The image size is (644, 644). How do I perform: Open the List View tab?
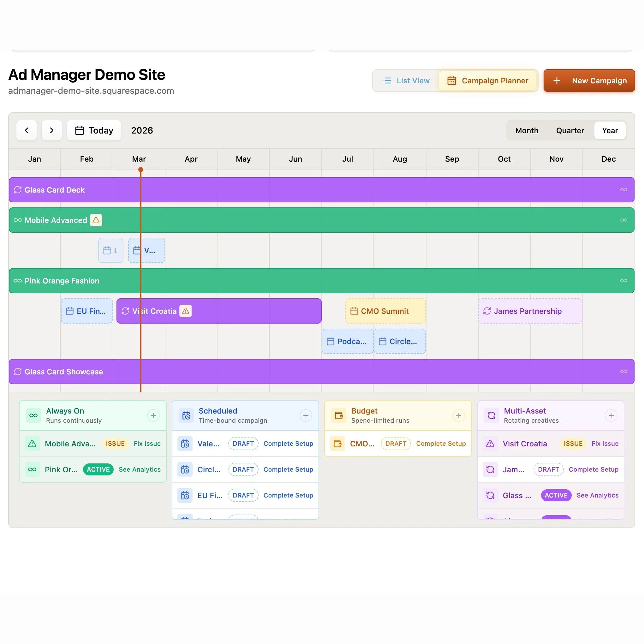coord(406,81)
